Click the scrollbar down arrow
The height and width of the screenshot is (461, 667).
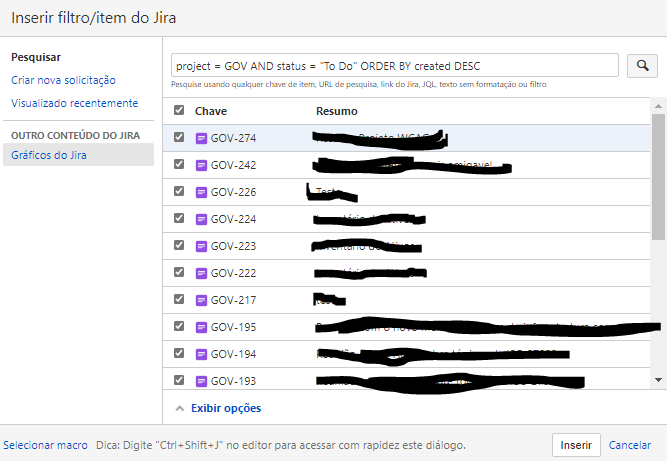click(x=658, y=380)
